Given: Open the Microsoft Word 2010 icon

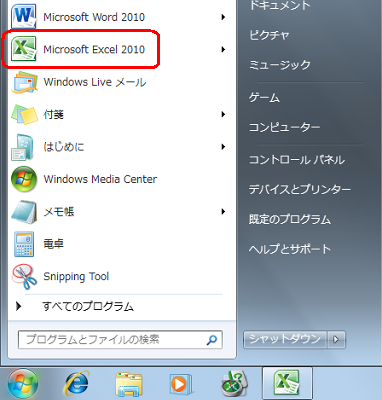Looking at the screenshot, I should pos(23,16).
